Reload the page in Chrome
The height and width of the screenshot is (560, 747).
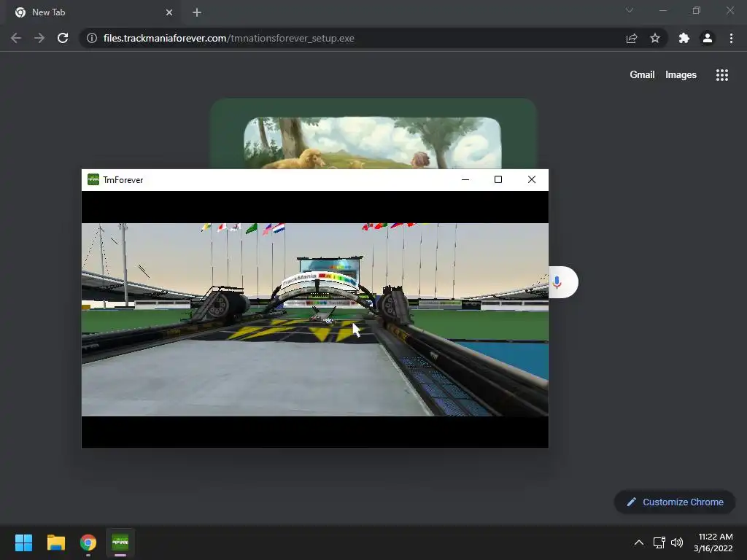pyautogui.click(x=63, y=38)
